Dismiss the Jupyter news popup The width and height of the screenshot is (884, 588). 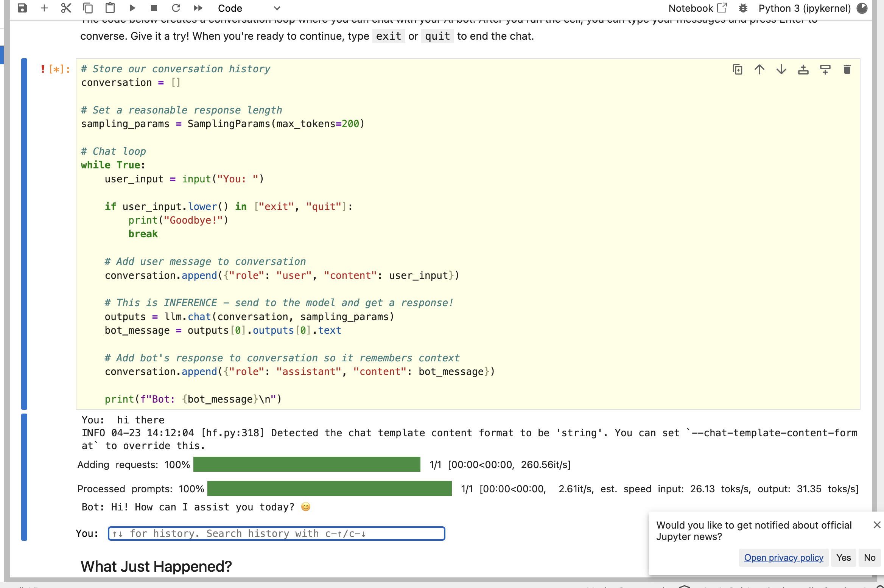876,525
